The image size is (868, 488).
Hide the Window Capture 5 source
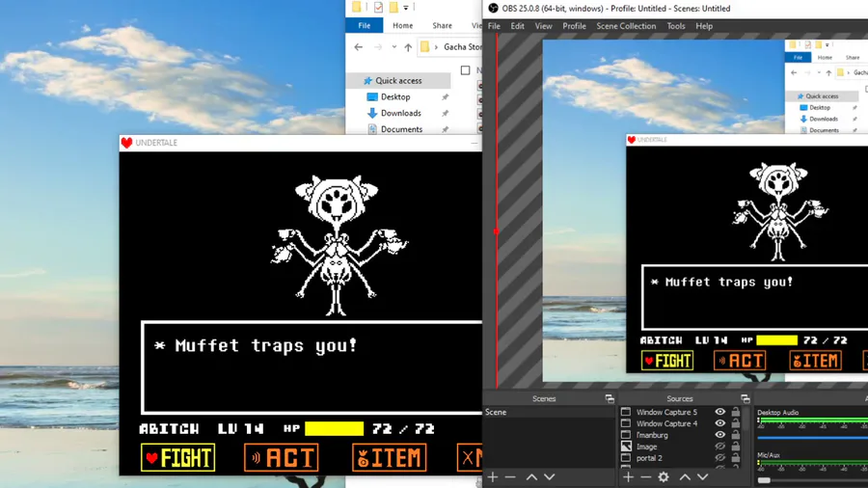(719, 412)
